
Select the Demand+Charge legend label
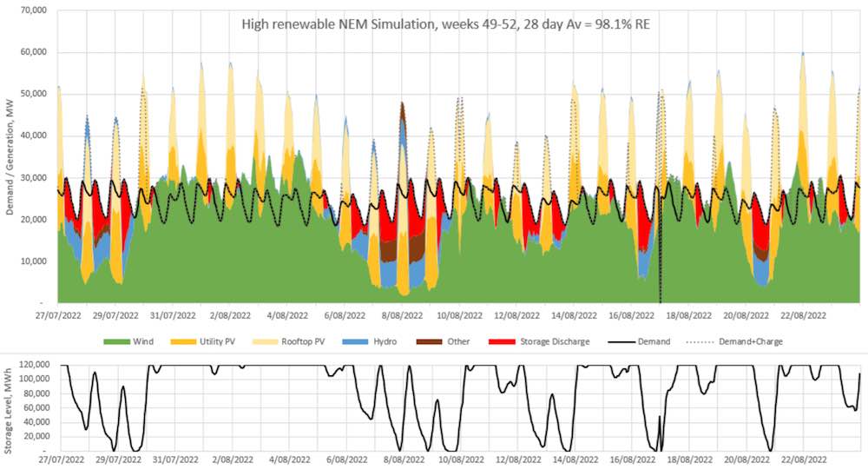(x=751, y=342)
